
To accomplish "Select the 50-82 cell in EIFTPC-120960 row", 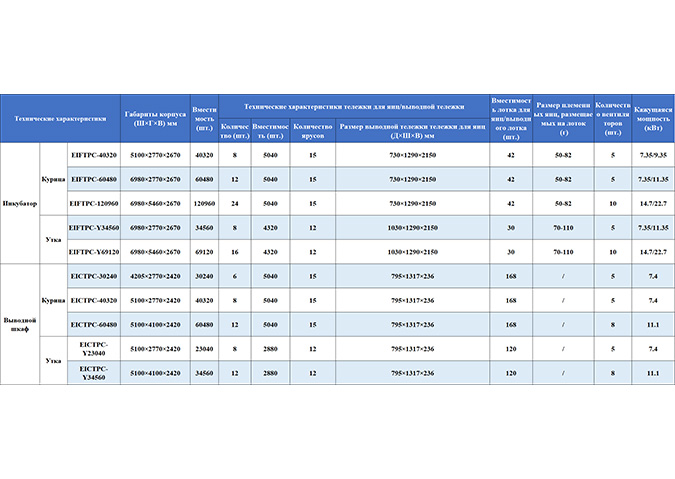I will pos(564,203).
